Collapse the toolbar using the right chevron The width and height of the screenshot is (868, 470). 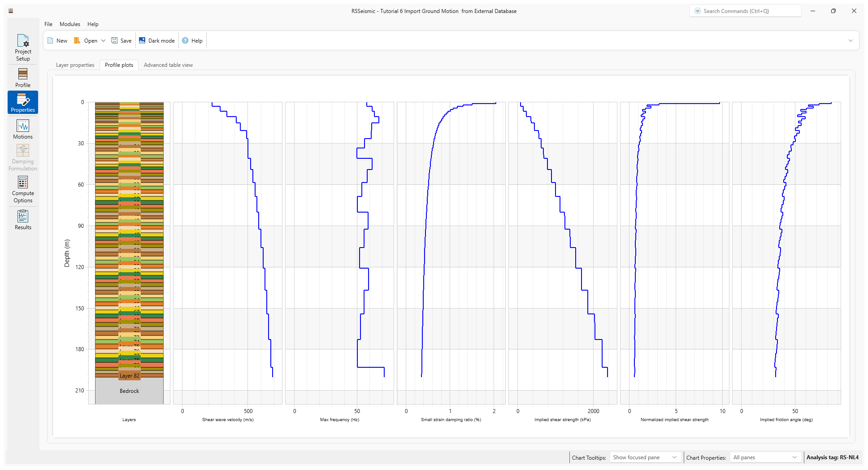[851, 40]
